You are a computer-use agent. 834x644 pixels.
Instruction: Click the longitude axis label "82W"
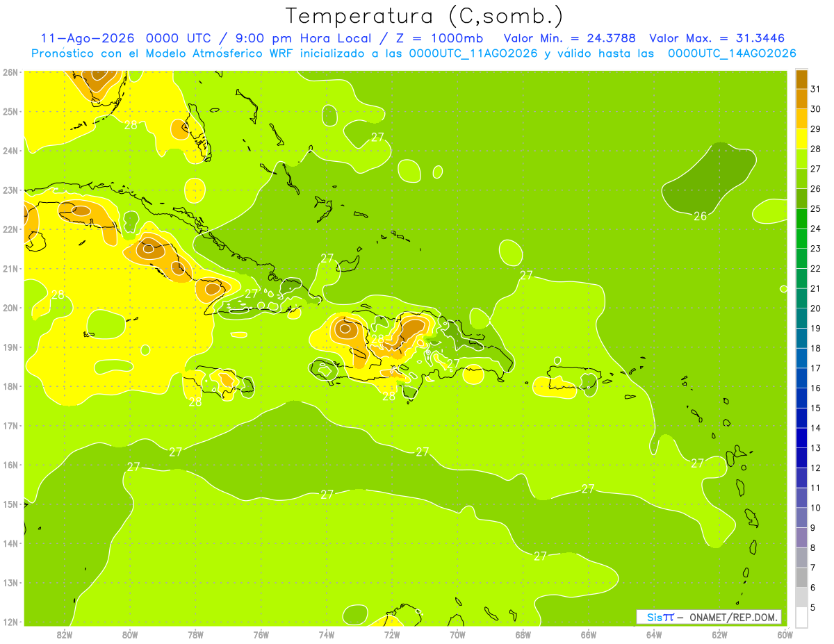65,635
